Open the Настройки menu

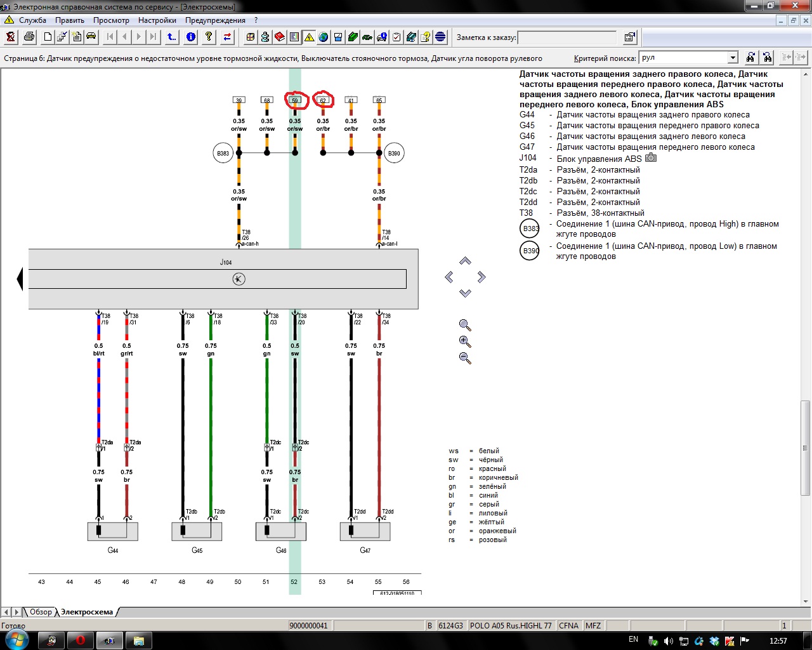point(157,20)
